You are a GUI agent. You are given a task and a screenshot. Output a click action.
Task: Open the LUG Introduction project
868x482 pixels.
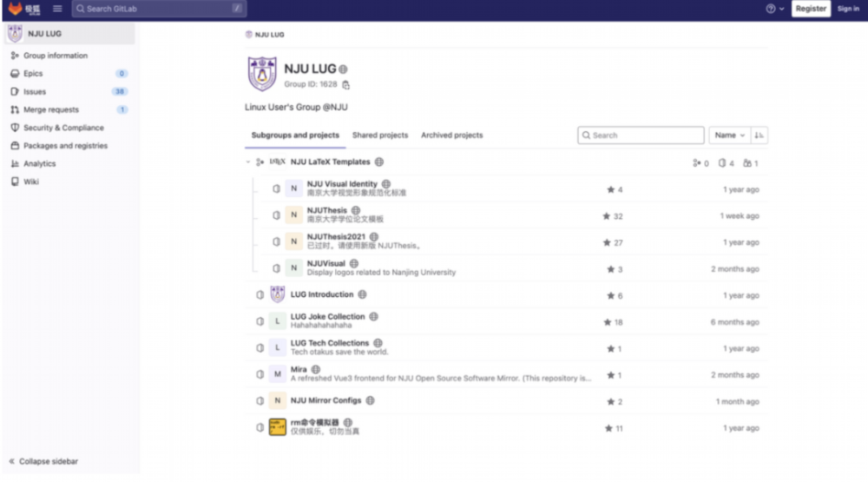pyautogui.click(x=322, y=294)
